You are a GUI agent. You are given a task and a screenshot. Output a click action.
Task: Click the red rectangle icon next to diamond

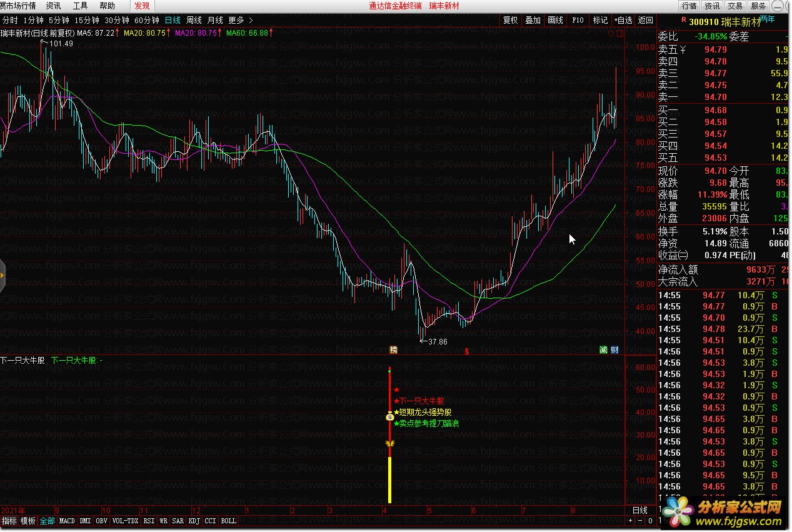619,34
